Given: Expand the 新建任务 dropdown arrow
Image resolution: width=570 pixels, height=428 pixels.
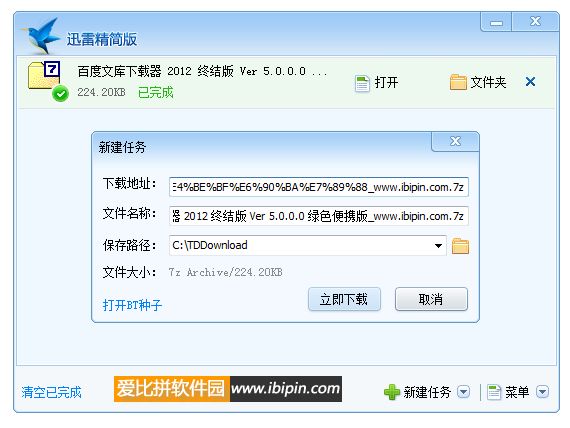Looking at the screenshot, I should click(x=463, y=392).
